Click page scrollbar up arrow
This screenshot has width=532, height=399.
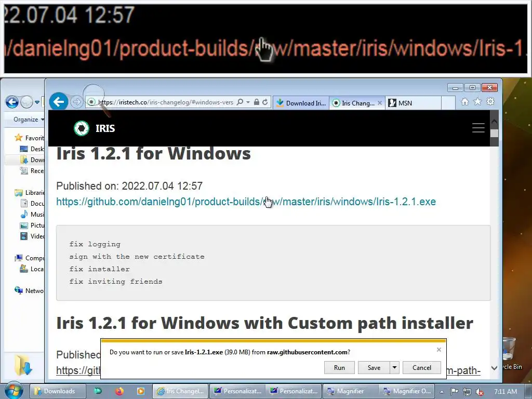coord(495,121)
